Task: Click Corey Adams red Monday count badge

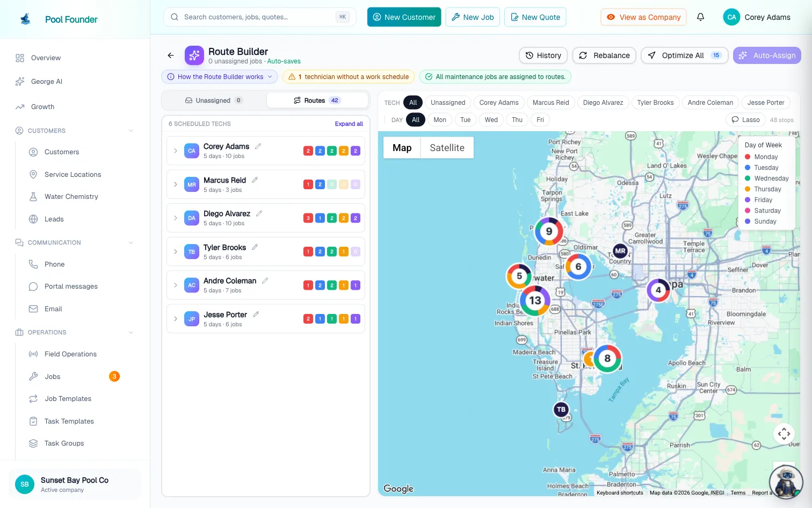Action: (308, 151)
